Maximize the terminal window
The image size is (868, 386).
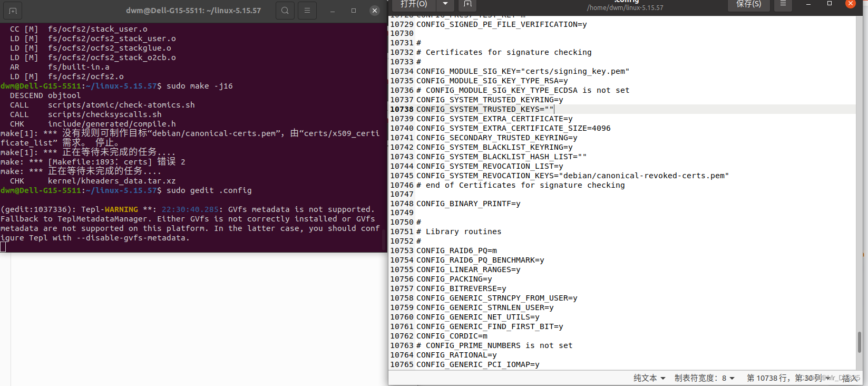point(354,11)
